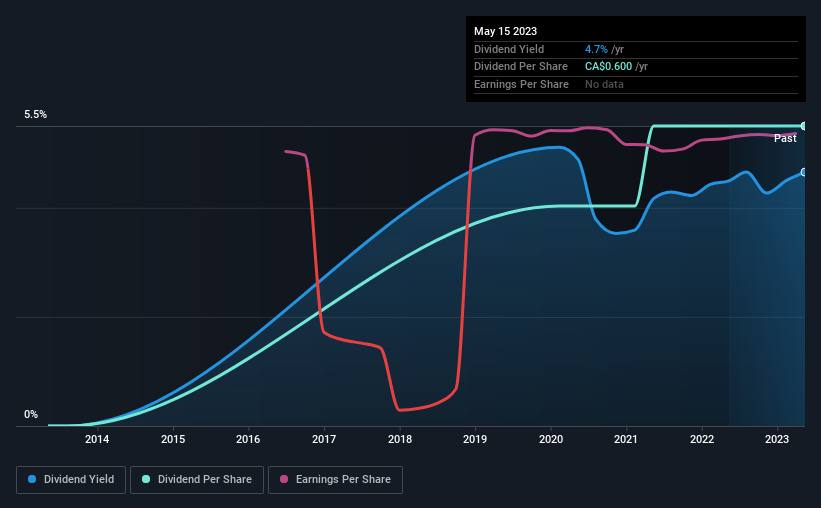Select the 2023 label on the x-axis

pyautogui.click(x=776, y=439)
